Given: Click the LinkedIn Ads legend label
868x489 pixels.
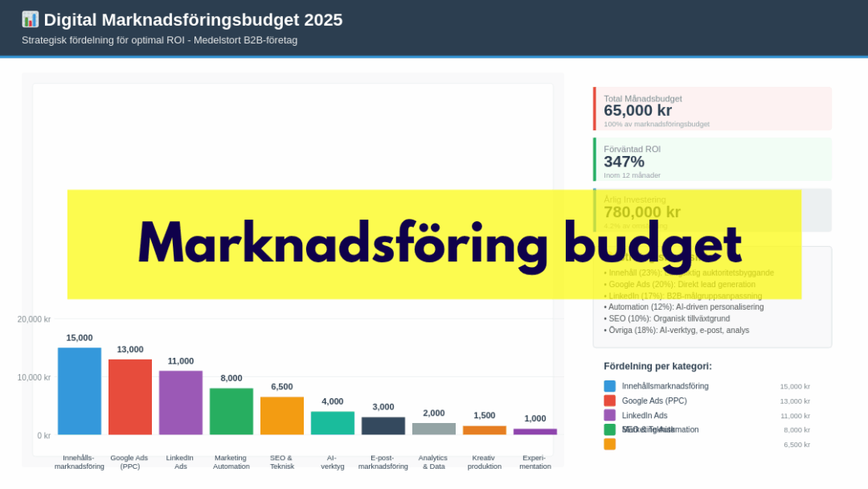Looking at the screenshot, I should tap(645, 415).
